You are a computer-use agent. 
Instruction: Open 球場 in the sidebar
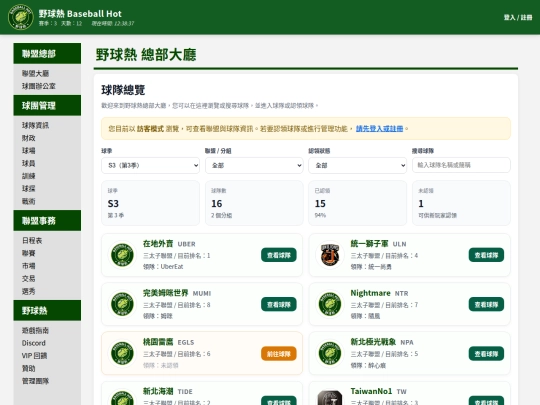29,150
